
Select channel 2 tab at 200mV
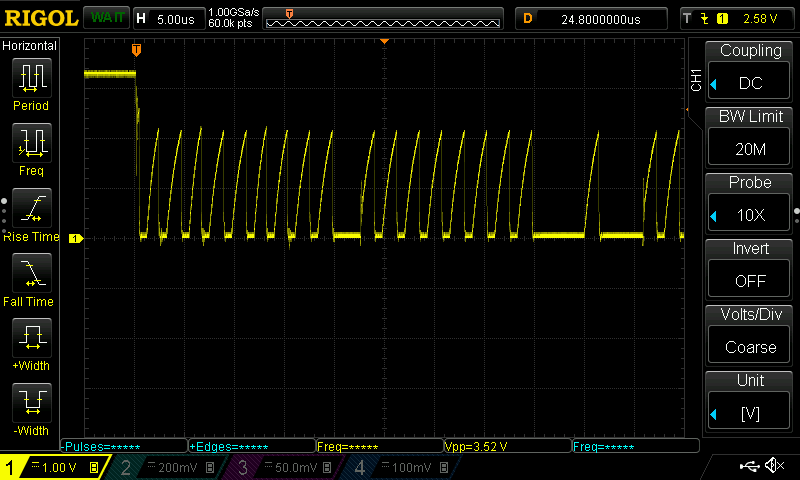coord(165,467)
